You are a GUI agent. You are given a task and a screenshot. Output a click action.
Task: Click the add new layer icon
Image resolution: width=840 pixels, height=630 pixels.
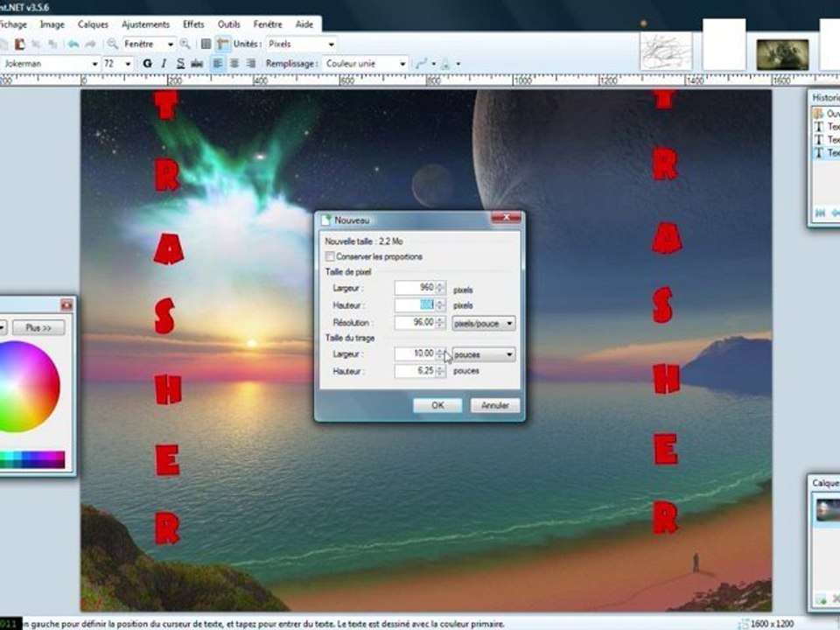[x=821, y=600]
